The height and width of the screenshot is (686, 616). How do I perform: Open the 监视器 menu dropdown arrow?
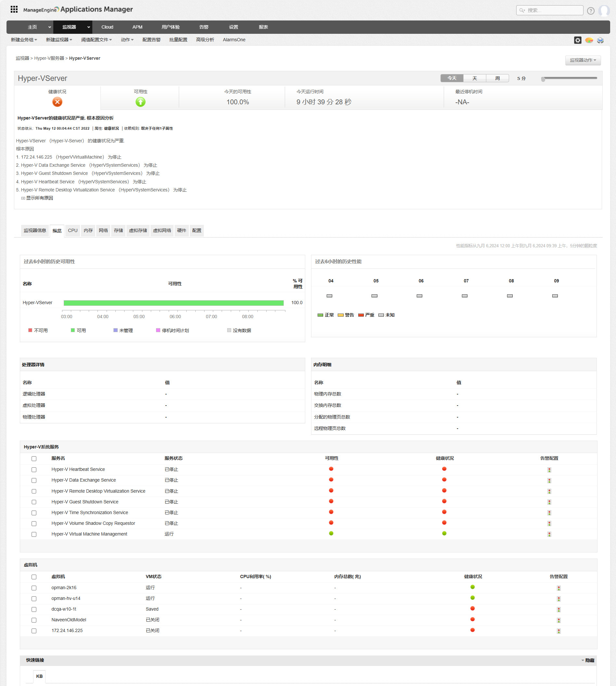click(88, 27)
